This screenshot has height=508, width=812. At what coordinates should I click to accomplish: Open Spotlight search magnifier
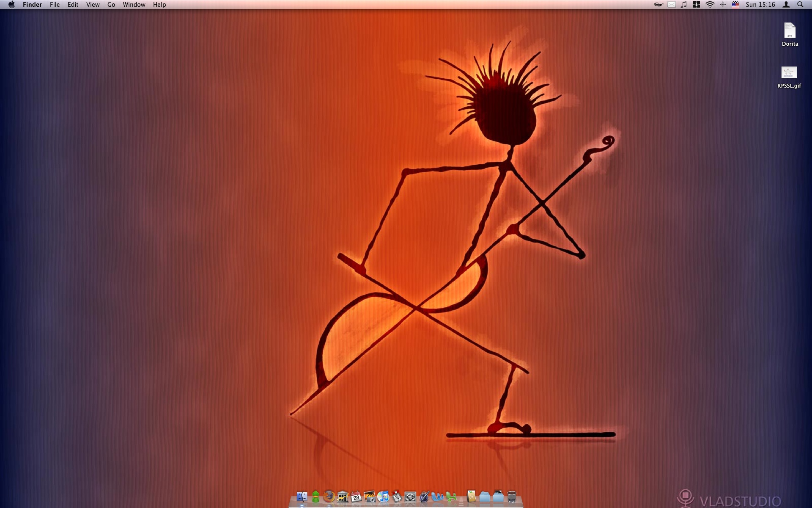pyautogui.click(x=800, y=5)
